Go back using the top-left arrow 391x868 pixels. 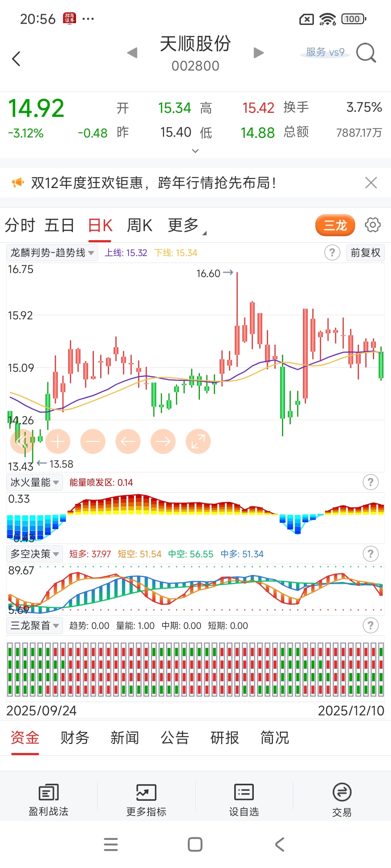pos(16,59)
